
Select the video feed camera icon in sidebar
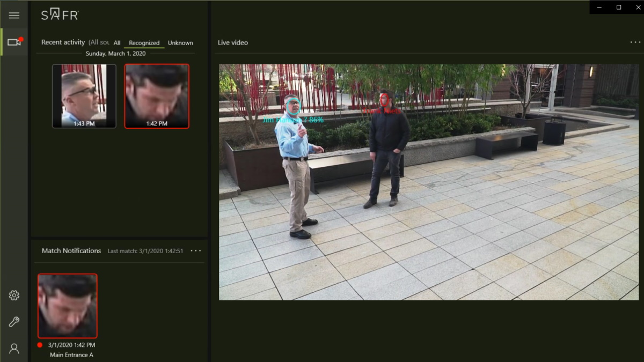point(14,42)
